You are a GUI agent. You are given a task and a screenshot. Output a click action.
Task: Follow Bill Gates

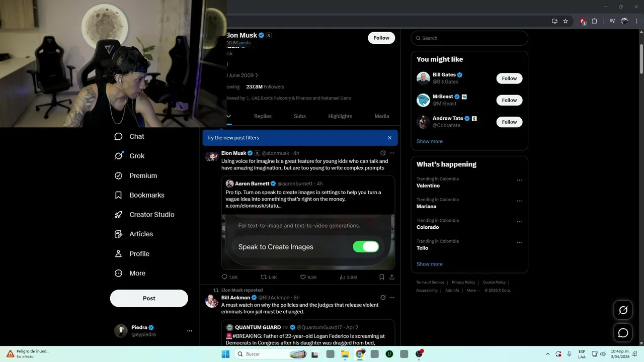pos(509,78)
